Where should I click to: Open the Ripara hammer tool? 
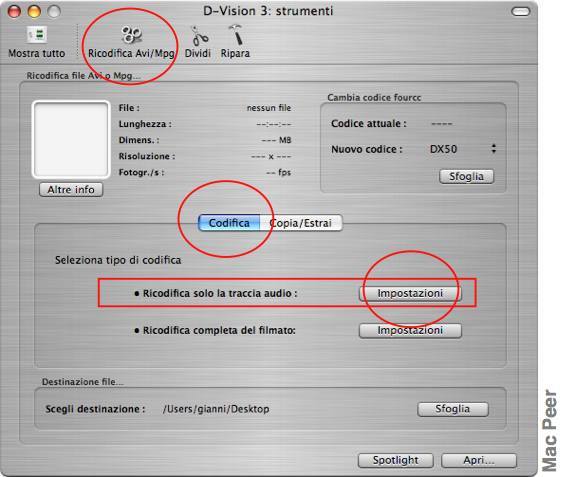(235, 42)
